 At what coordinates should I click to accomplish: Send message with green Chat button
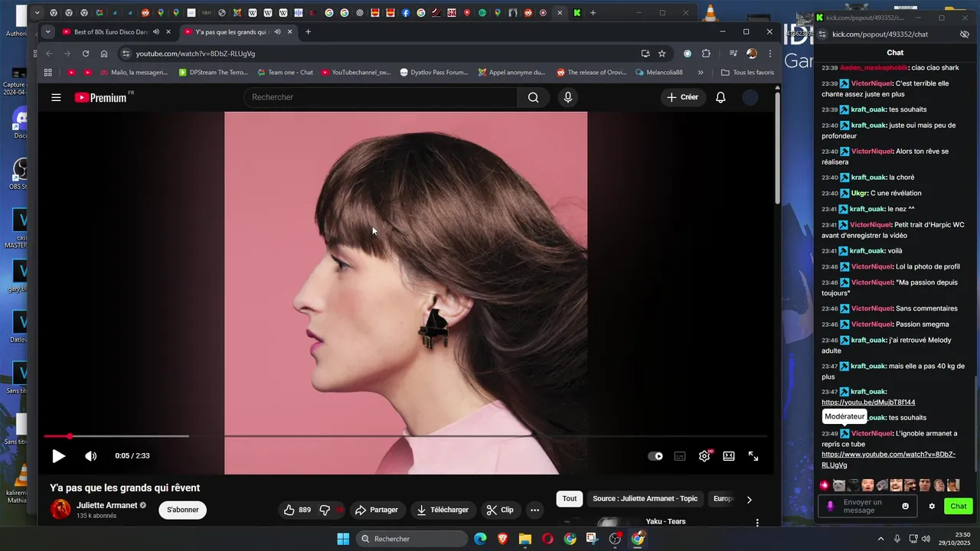[x=959, y=506]
